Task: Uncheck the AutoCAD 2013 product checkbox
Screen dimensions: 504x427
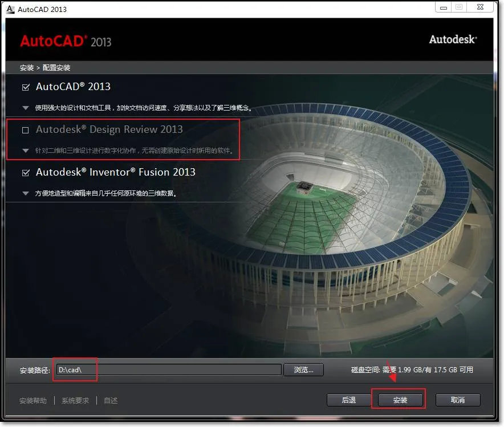Action: point(26,87)
